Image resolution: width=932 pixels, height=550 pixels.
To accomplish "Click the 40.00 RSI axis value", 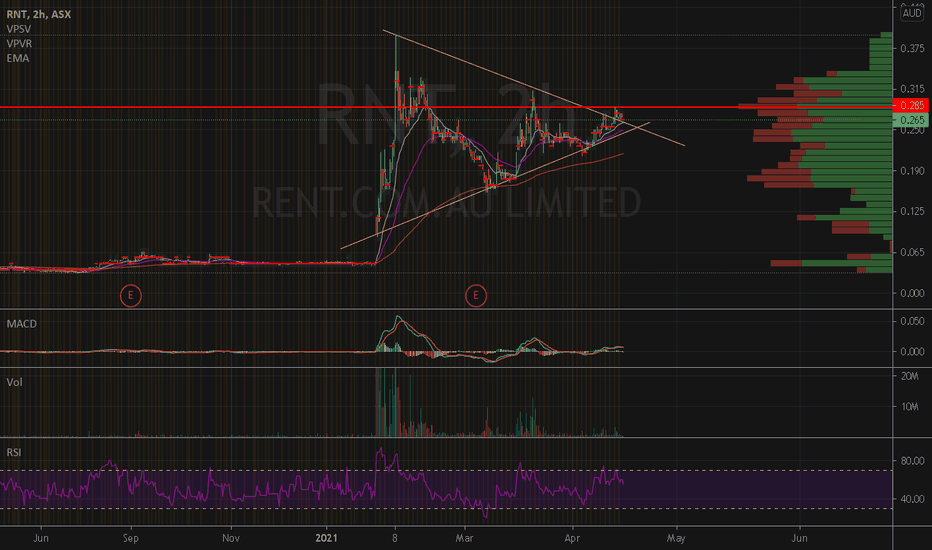I will tap(912, 499).
